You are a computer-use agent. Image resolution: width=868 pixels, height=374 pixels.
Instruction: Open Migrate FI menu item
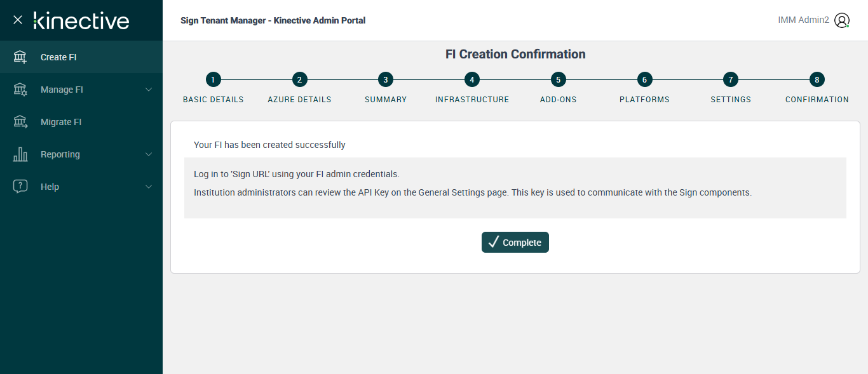click(61, 122)
